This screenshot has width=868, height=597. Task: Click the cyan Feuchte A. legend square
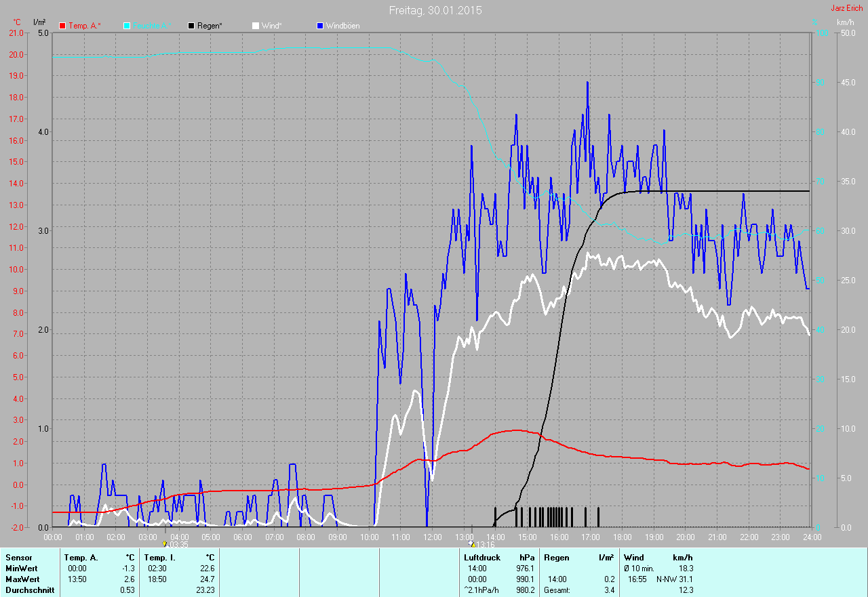pyautogui.click(x=127, y=26)
